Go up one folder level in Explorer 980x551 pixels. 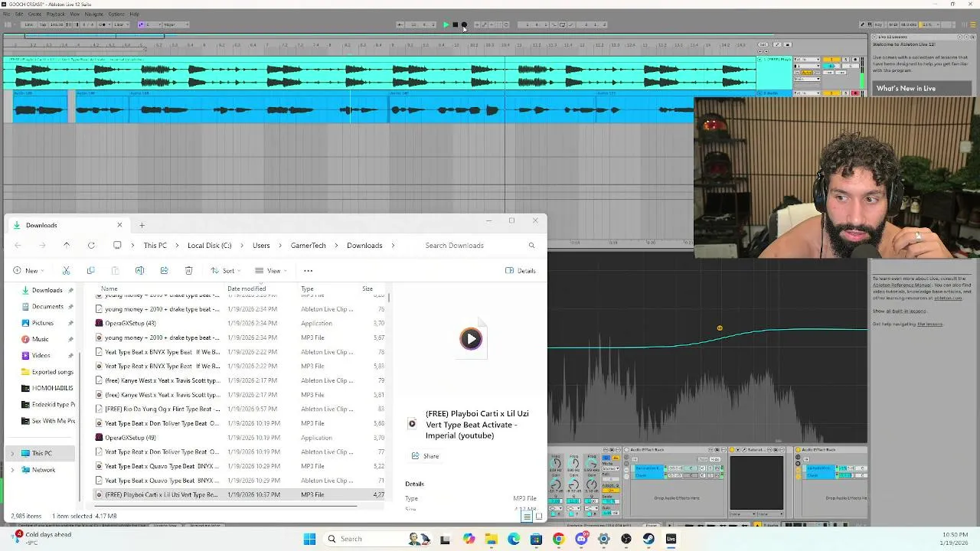pos(67,246)
